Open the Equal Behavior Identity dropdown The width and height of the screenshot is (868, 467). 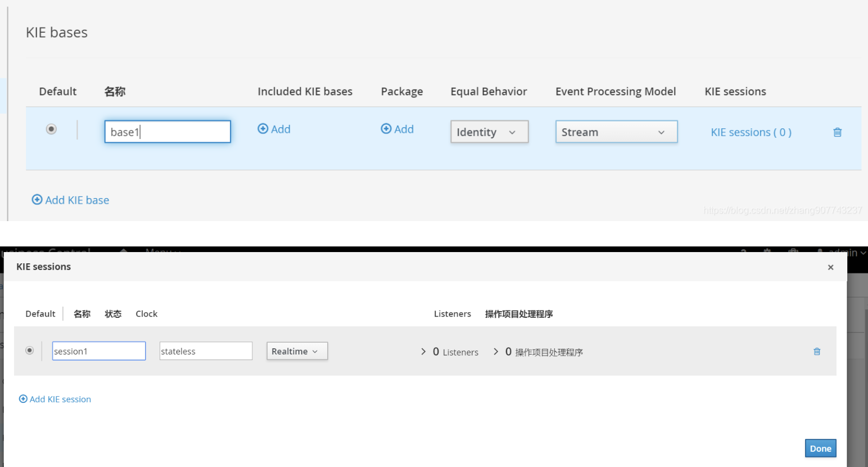tap(489, 132)
